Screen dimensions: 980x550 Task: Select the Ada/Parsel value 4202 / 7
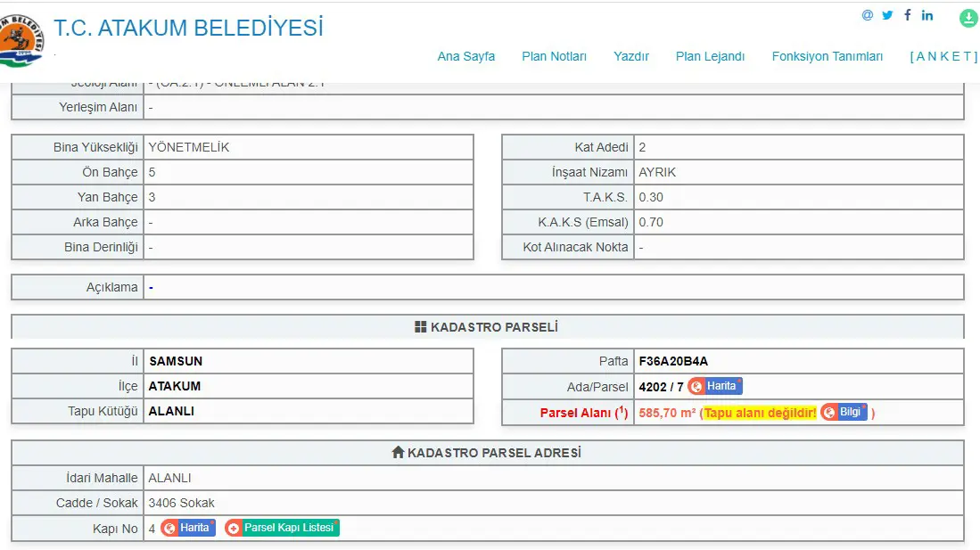point(662,387)
